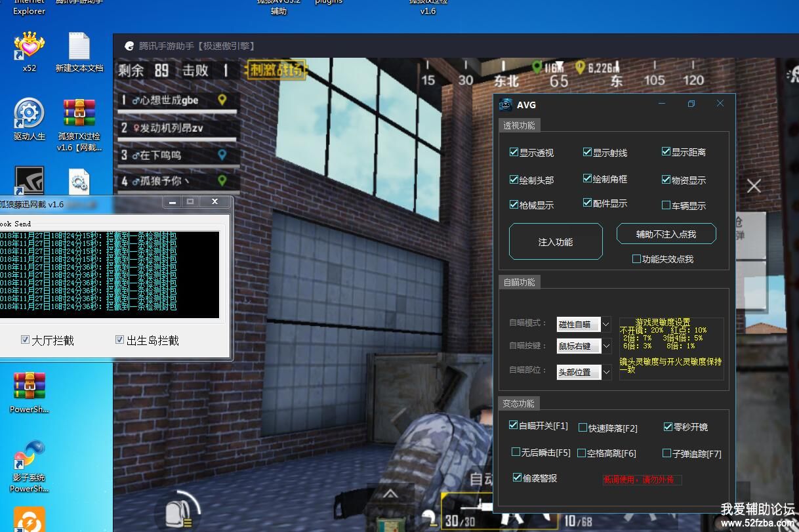Click the 辅助不注入点我 button
799x532 pixels.
[666, 234]
